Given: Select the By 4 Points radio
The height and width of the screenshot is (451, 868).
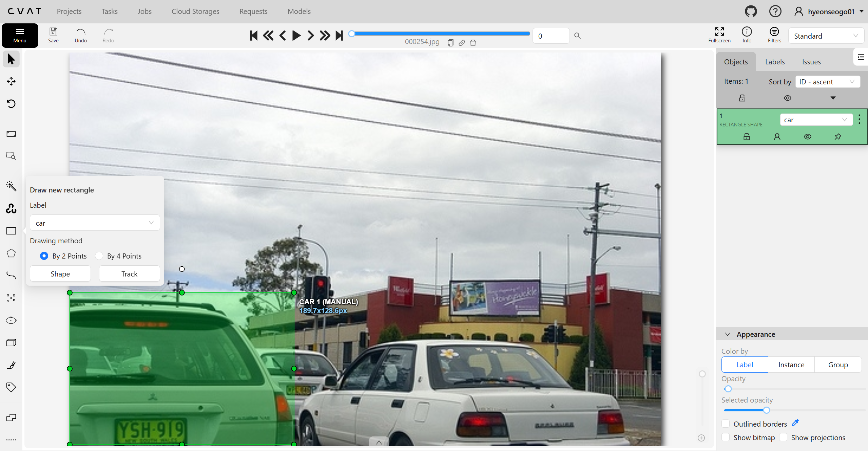Looking at the screenshot, I should [99, 256].
